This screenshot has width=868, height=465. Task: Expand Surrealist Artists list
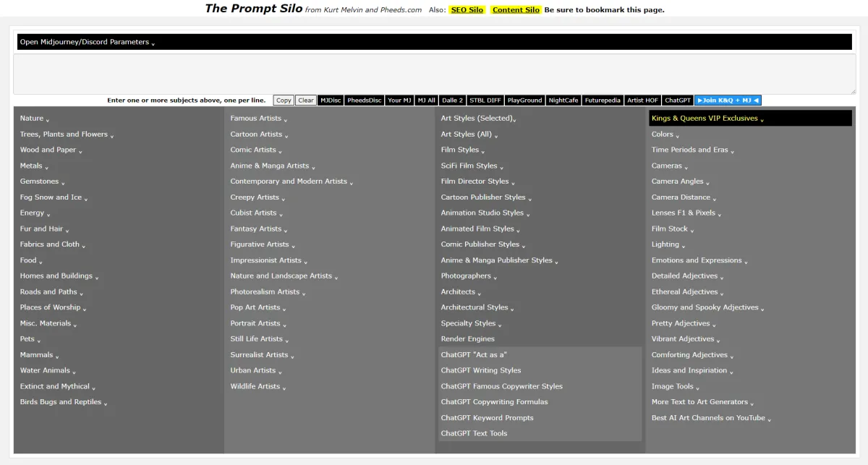tap(262, 355)
